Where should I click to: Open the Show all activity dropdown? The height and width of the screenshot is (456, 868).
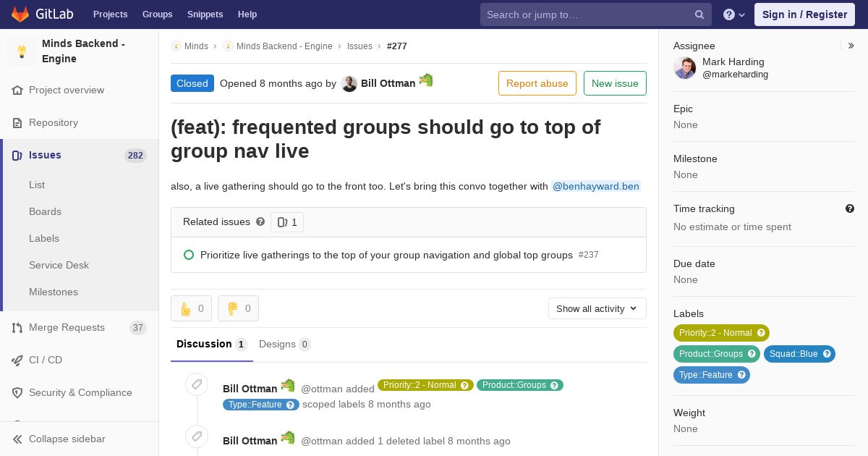[597, 308]
